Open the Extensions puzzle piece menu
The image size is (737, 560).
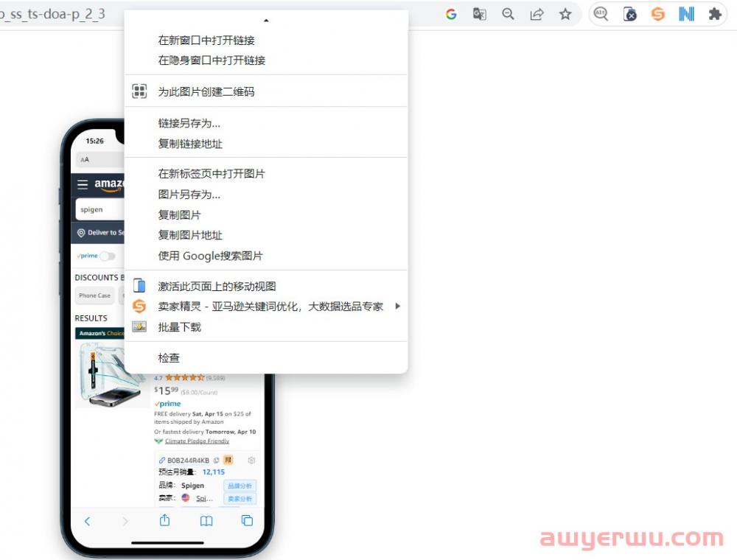(x=714, y=14)
